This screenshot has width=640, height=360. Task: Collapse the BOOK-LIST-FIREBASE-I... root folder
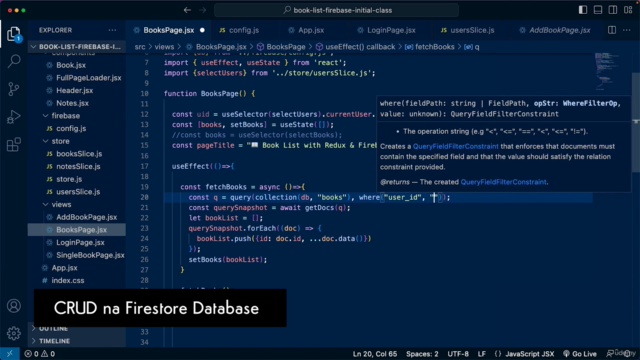tap(77, 47)
